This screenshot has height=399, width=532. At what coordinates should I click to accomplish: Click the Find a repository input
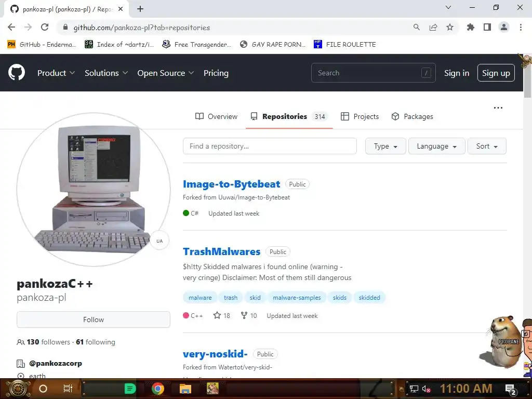270,146
